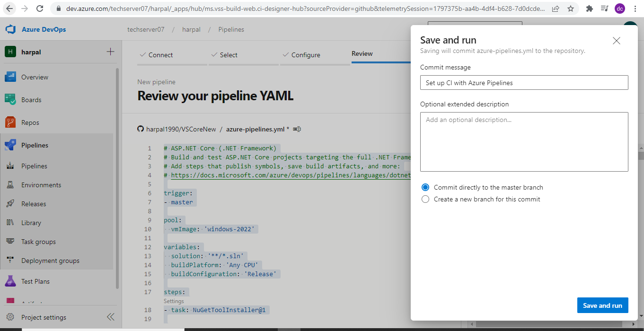Open the browser extensions puzzle icon
The image size is (644, 331).
pos(590,9)
